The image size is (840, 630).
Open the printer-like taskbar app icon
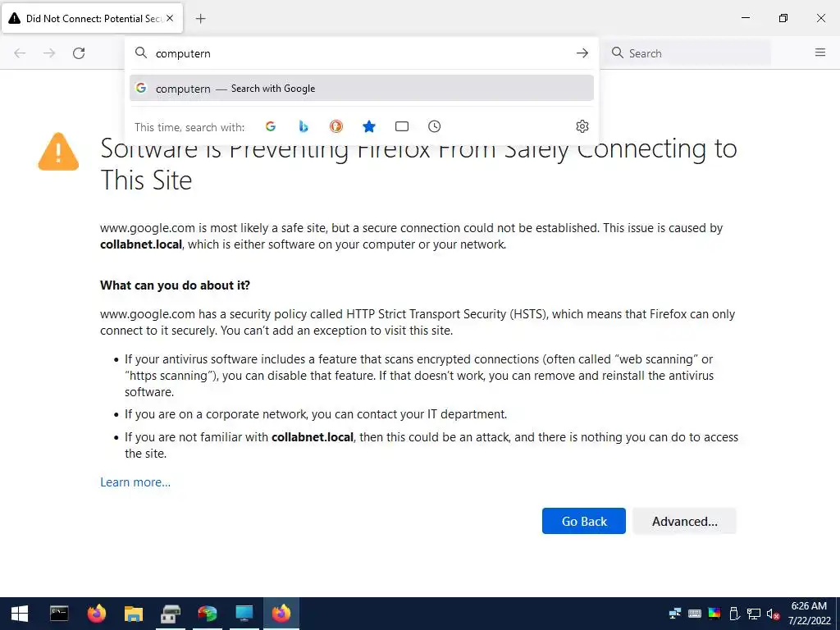(x=171, y=614)
